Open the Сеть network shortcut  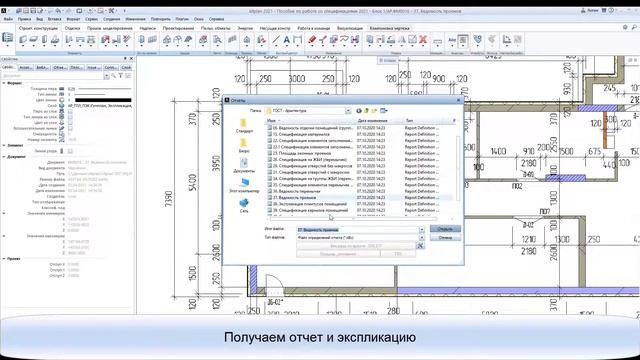click(x=244, y=206)
